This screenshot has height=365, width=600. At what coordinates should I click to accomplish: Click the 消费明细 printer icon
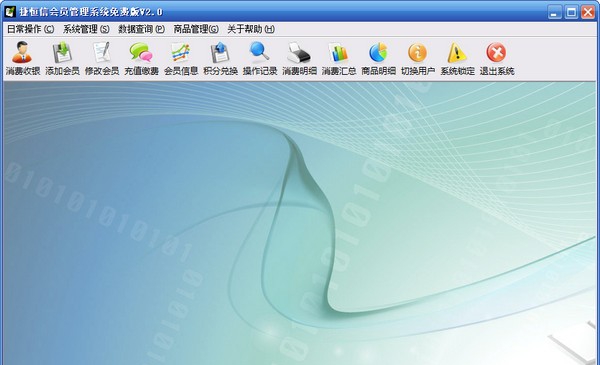tap(299, 58)
